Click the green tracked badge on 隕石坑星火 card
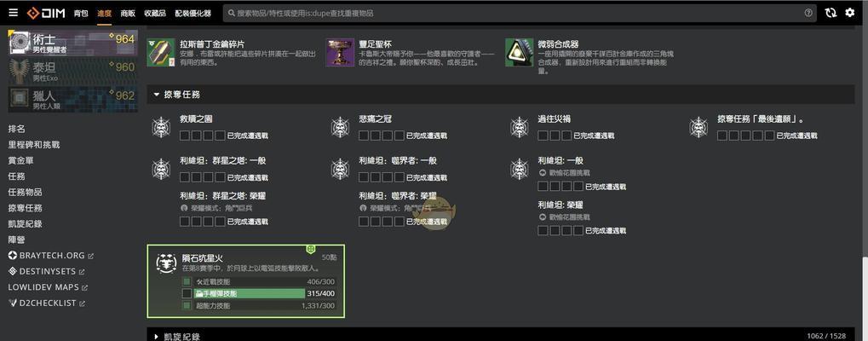The image size is (868, 341). [x=311, y=250]
